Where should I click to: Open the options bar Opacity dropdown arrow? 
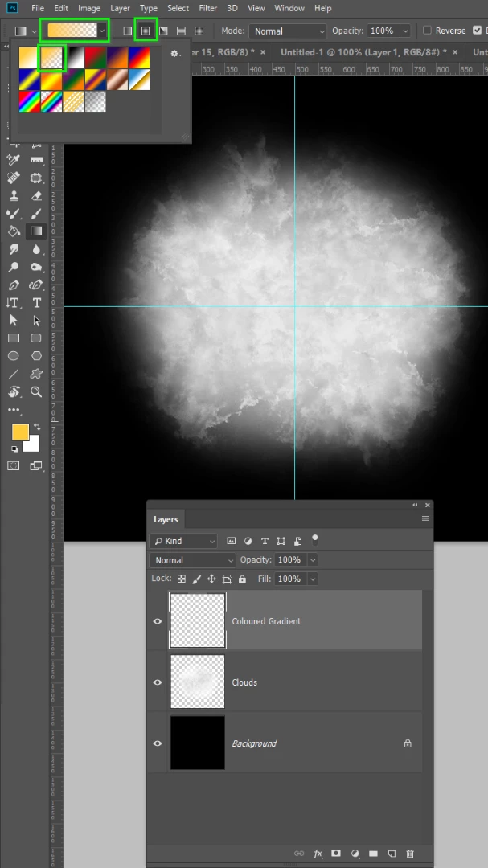406,31
